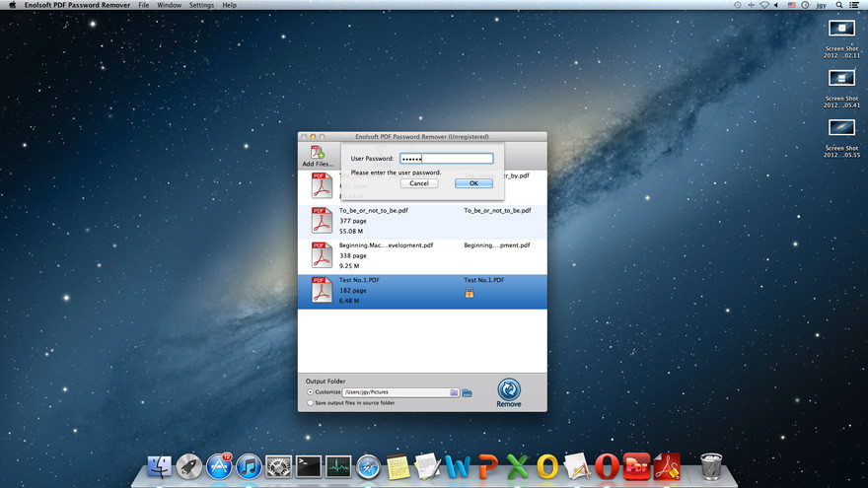
Task: Open the Wi-Fi status menu
Action: 762,5
